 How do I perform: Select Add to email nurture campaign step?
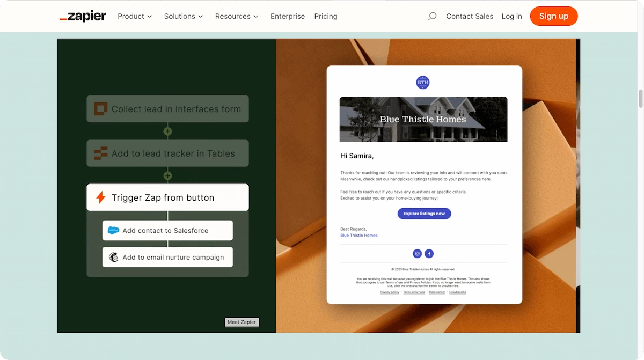pos(167,257)
